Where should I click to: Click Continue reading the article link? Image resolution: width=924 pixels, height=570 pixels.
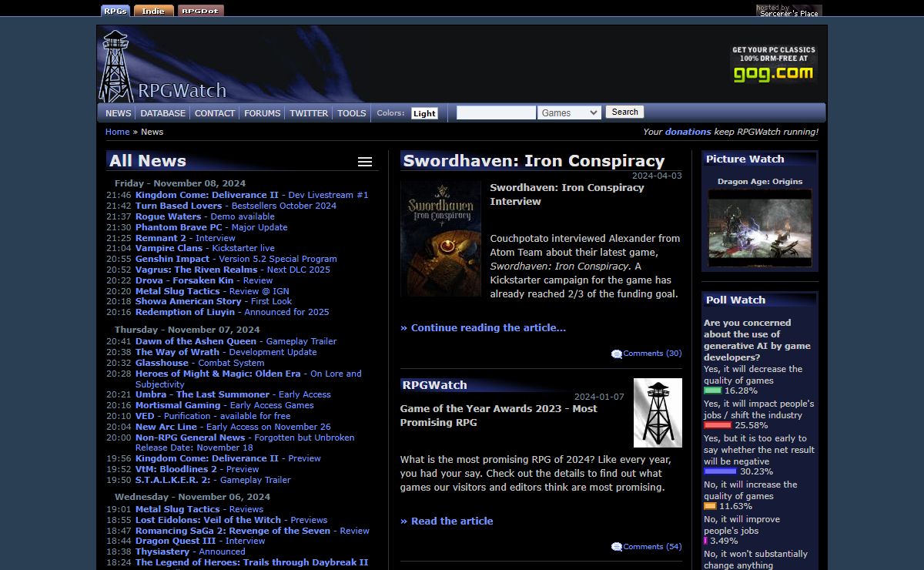click(483, 327)
